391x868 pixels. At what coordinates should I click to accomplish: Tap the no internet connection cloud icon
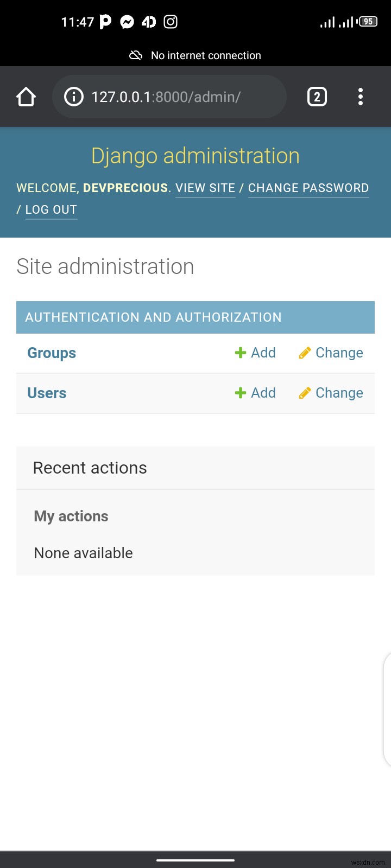pyautogui.click(x=136, y=55)
